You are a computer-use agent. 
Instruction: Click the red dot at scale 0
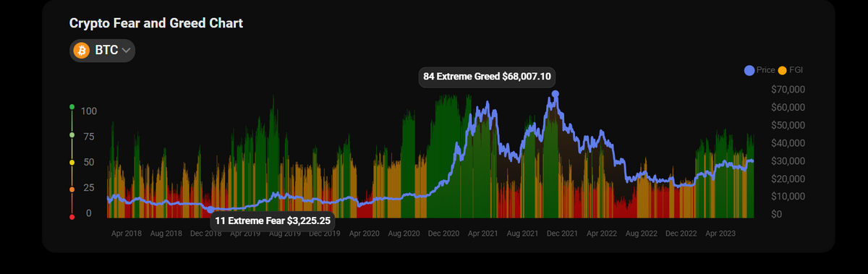click(72, 216)
